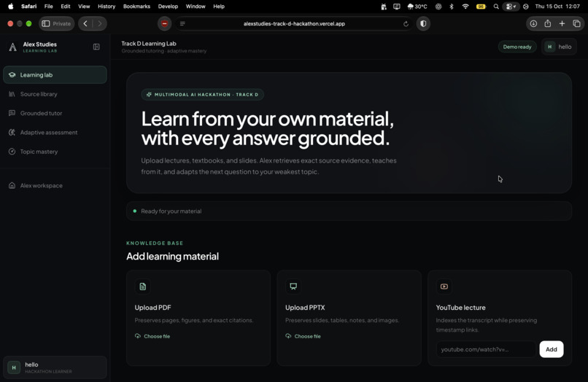The image size is (588, 382).
Task: Open the Bookmarks menu
Action: pyautogui.click(x=137, y=7)
